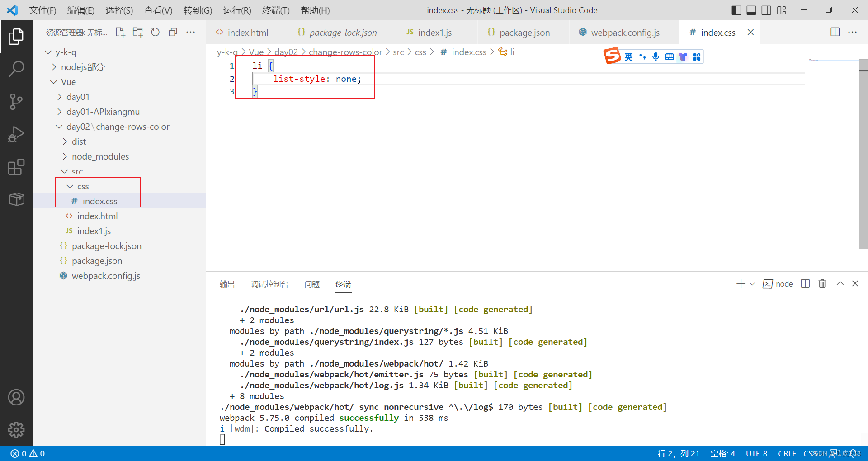Switch to the 输出 panel tab
The height and width of the screenshot is (461, 868).
[x=227, y=284]
